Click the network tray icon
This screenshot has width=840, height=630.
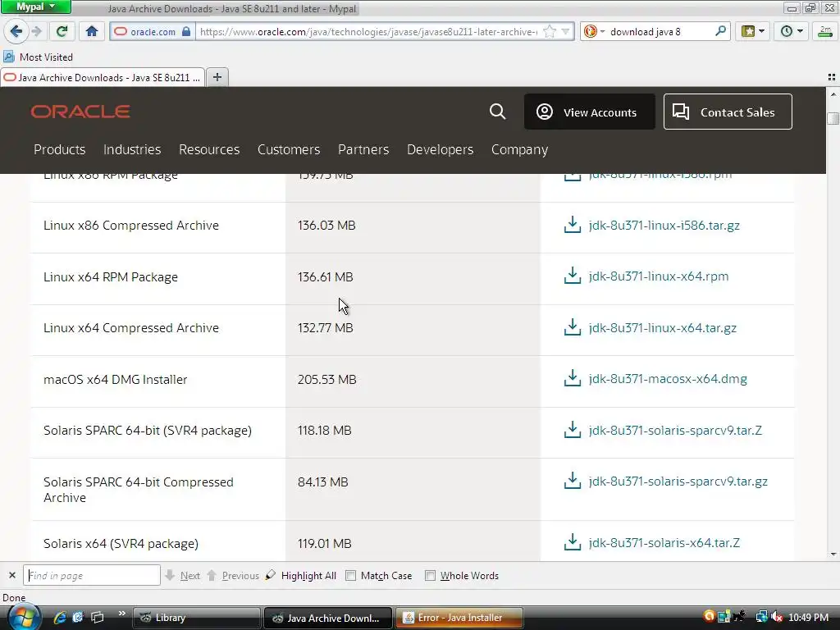[761, 617]
